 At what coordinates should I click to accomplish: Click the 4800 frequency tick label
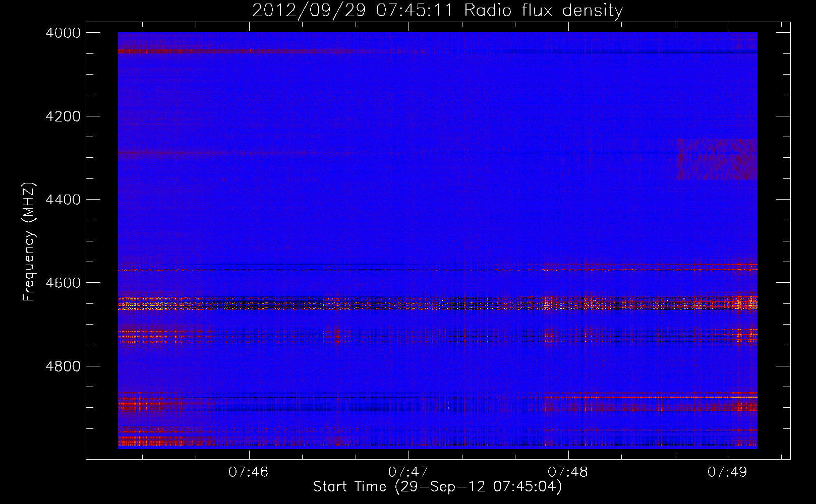(x=63, y=366)
